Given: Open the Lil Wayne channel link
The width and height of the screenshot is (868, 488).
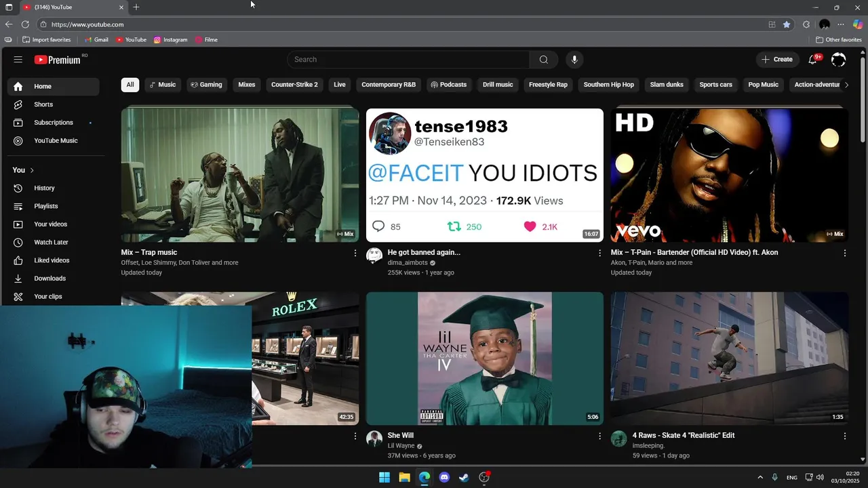Looking at the screenshot, I should [x=401, y=446].
